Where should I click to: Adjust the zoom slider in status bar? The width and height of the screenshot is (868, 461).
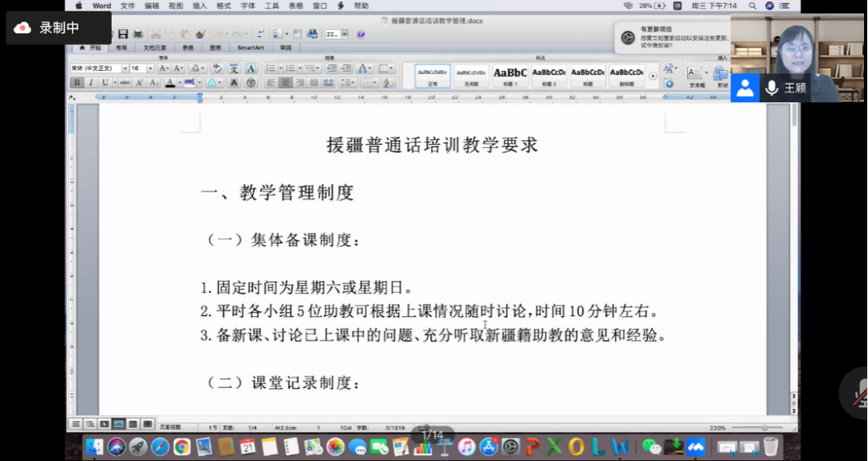click(757, 428)
